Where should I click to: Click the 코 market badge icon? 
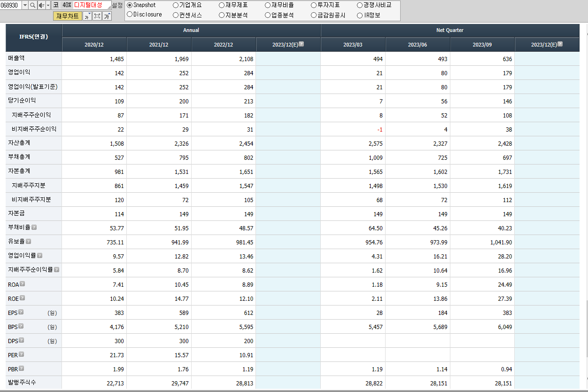coord(56,5)
